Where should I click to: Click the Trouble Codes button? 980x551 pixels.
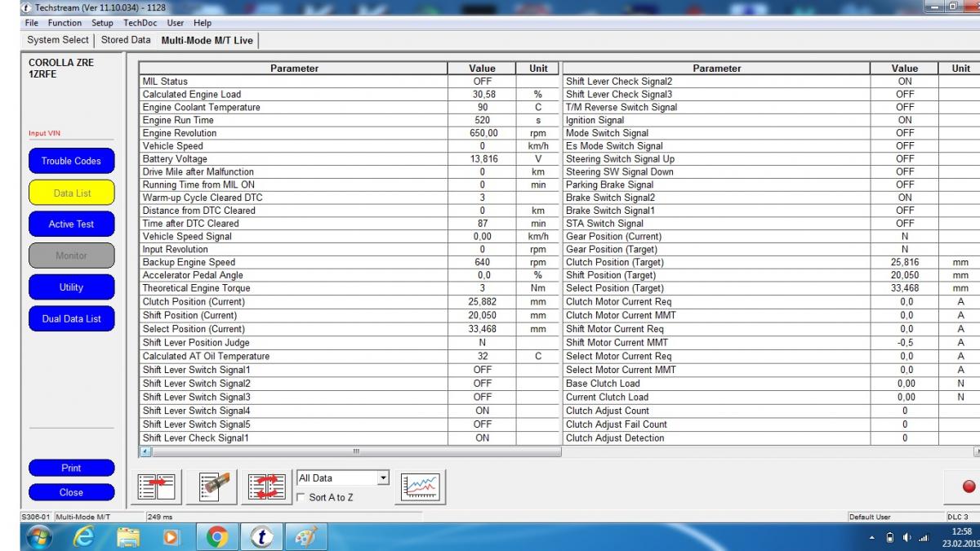click(x=71, y=161)
